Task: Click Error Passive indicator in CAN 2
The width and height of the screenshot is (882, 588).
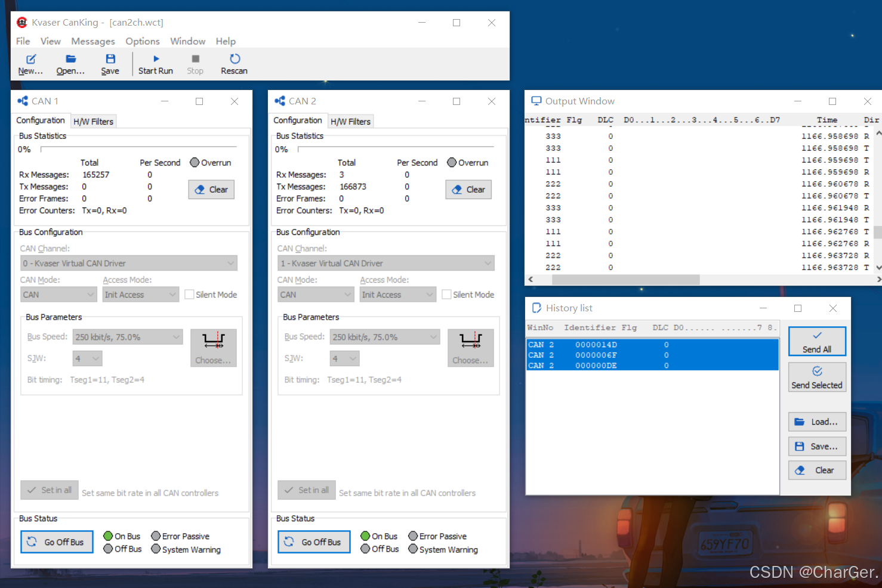Action: click(413, 536)
